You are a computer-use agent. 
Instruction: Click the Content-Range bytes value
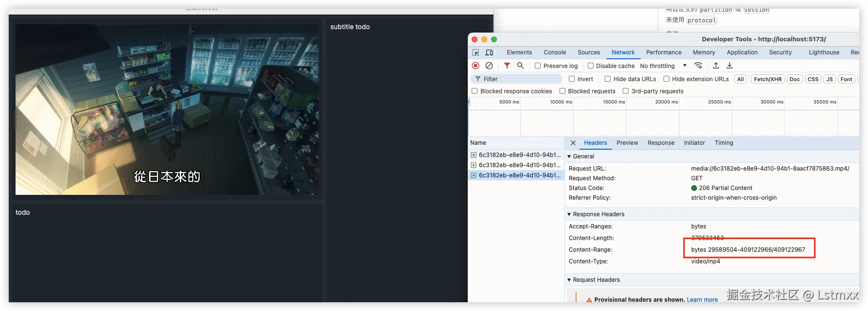(x=748, y=250)
